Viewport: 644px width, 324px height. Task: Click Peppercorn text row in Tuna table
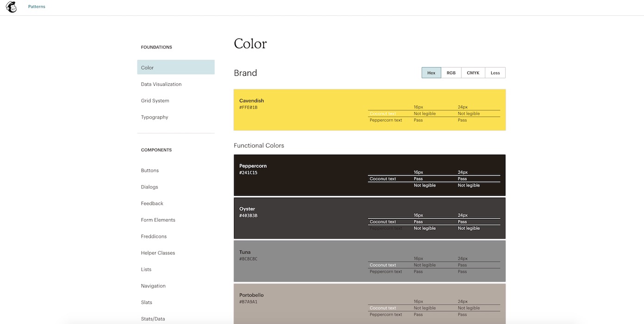coord(434,272)
